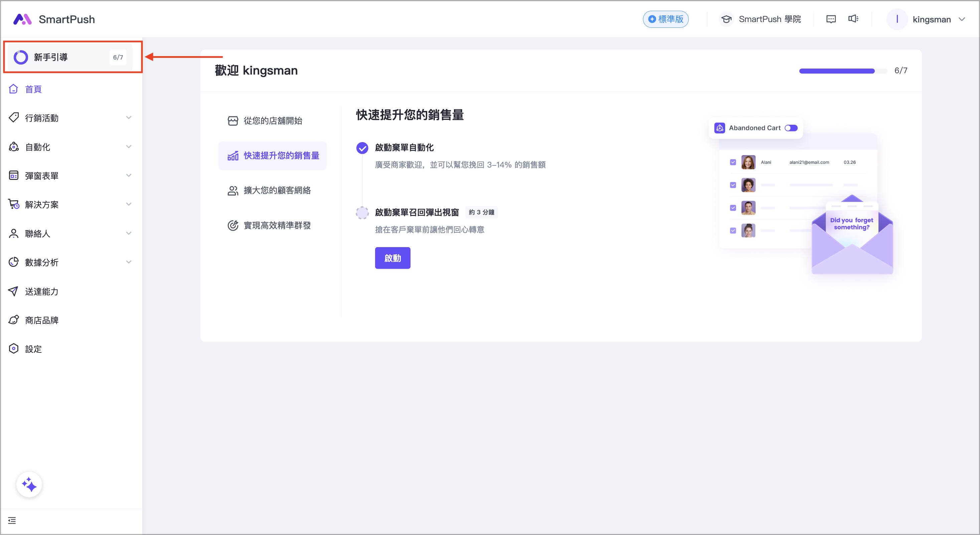The width and height of the screenshot is (980, 535).
Task: Click the AI assistant sparkle icon
Action: 29,485
